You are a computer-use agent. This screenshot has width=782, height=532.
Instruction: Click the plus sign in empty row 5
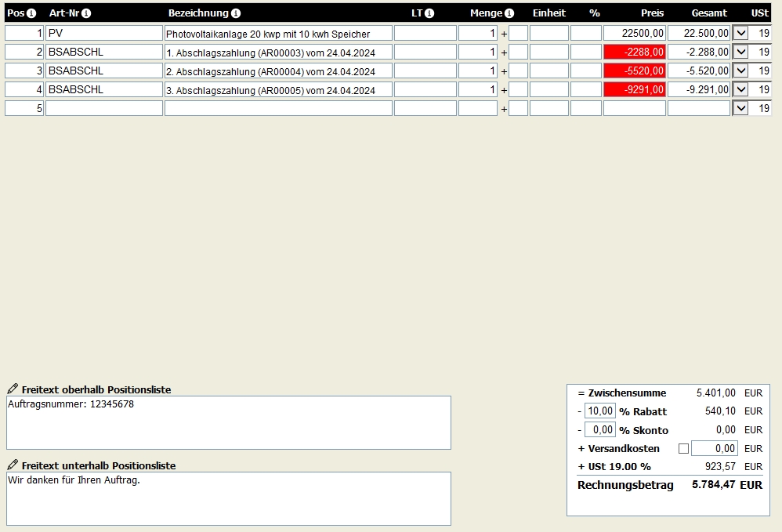tap(504, 109)
